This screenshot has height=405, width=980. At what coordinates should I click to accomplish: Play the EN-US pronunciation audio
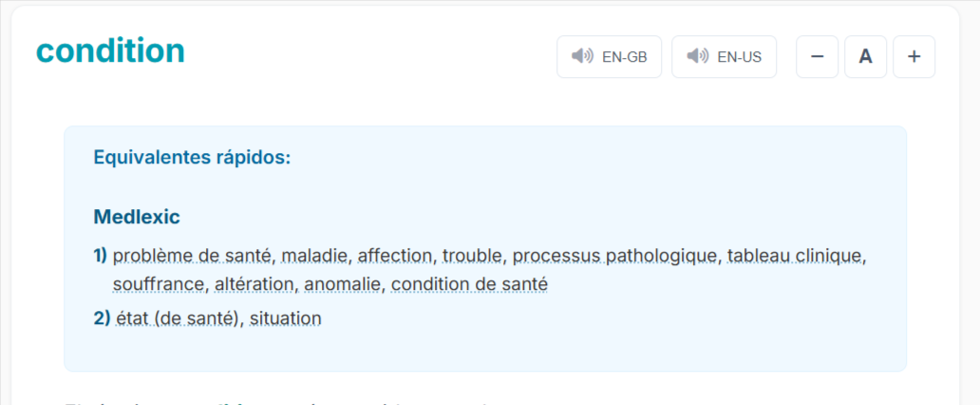724,57
